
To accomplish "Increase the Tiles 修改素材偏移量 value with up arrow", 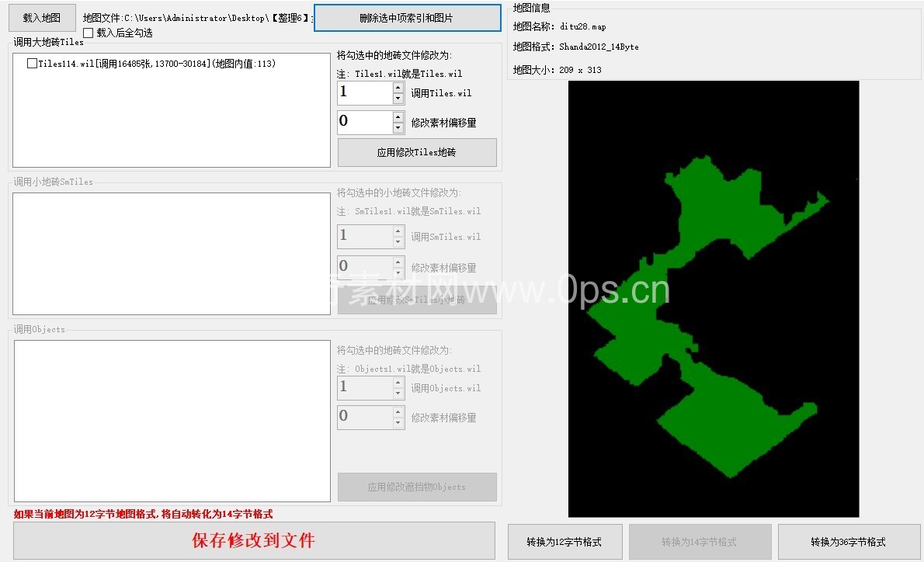I will click(x=398, y=117).
